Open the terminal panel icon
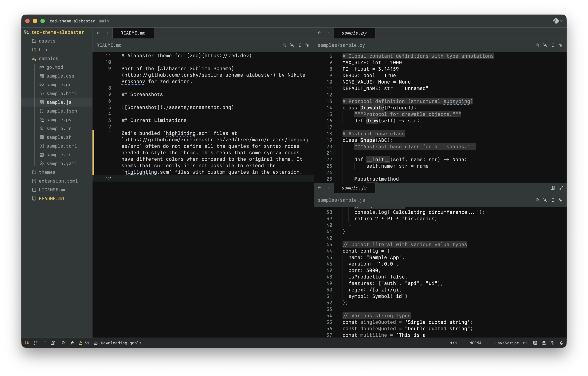The width and height of the screenshot is (588, 376). click(535, 343)
